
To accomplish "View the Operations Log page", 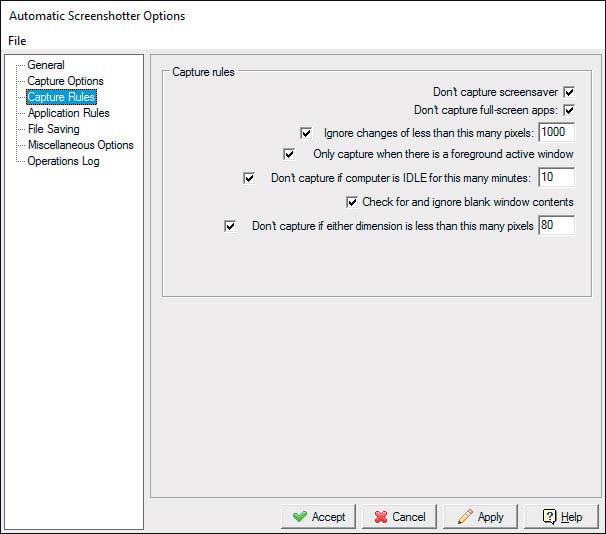I will [63, 161].
